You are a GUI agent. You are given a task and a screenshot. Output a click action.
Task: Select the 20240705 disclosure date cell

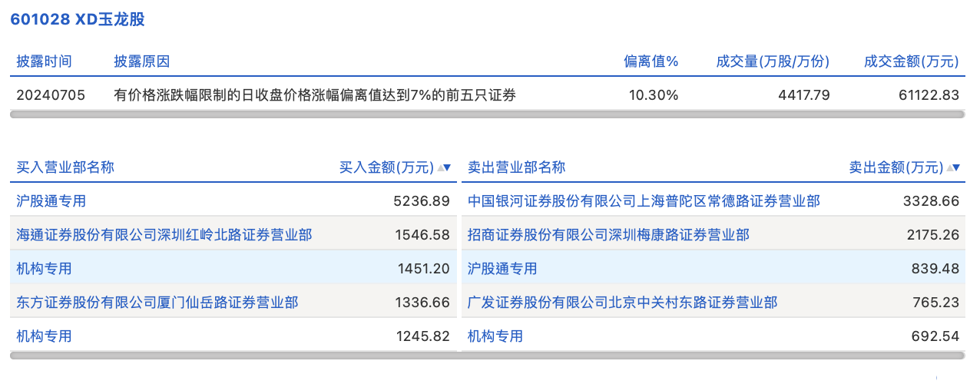click(51, 95)
